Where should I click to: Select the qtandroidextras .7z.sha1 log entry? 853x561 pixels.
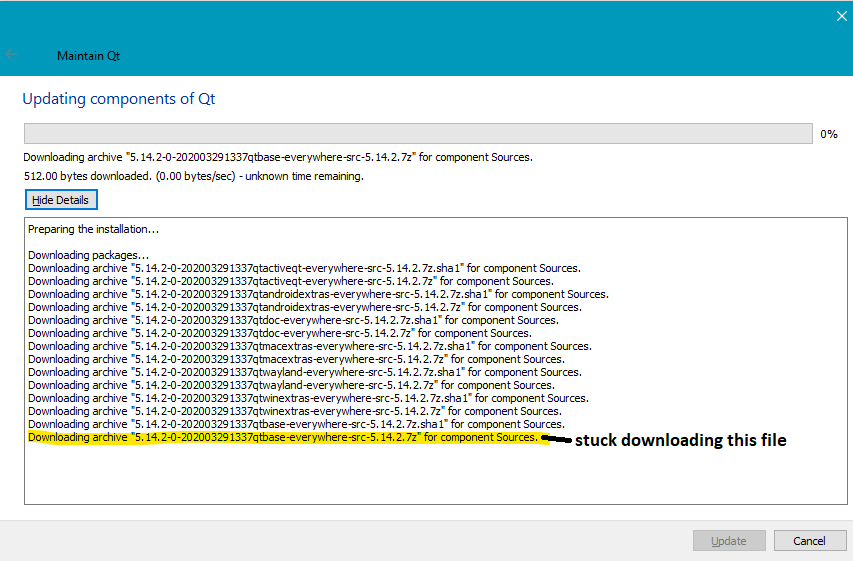point(318,294)
